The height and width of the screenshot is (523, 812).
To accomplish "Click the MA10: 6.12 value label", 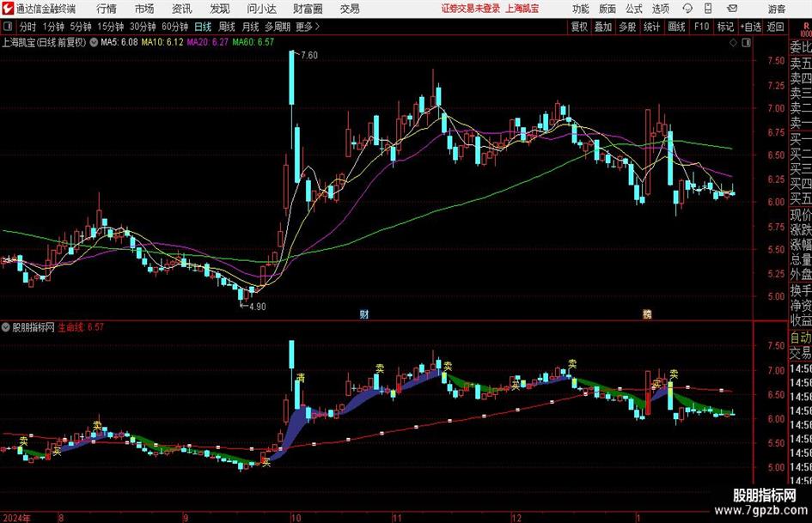I will point(162,42).
